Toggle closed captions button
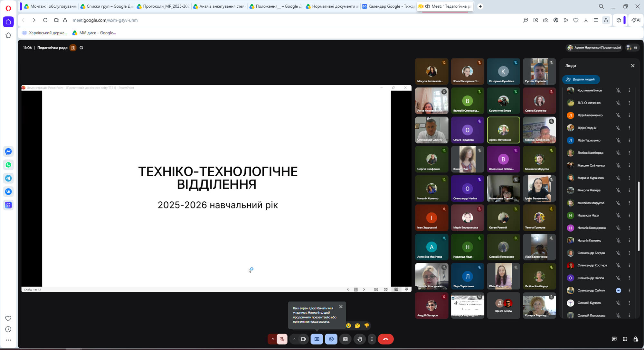Image resolution: width=644 pixels, height=350 pixels. (x=345, y=339)
